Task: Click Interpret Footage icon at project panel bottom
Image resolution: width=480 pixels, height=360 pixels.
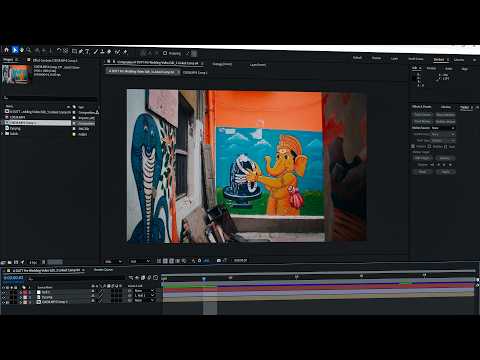Action: [3, 262]
